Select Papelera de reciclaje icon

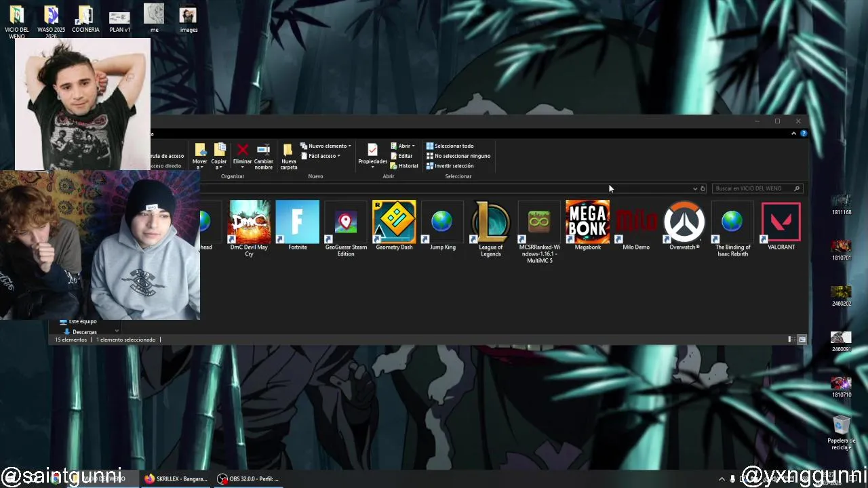pos(841,432)
